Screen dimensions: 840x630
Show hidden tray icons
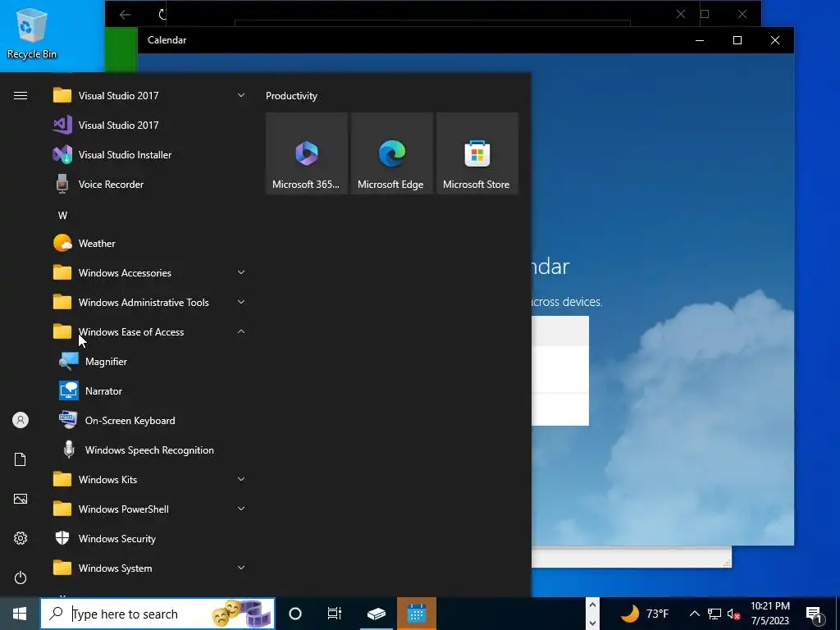[694, 614]
